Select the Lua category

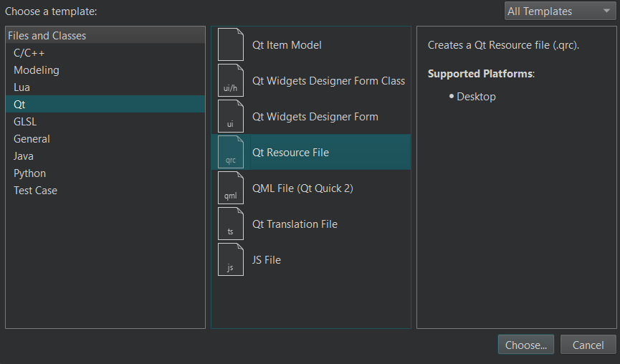[x=105, y=87]
